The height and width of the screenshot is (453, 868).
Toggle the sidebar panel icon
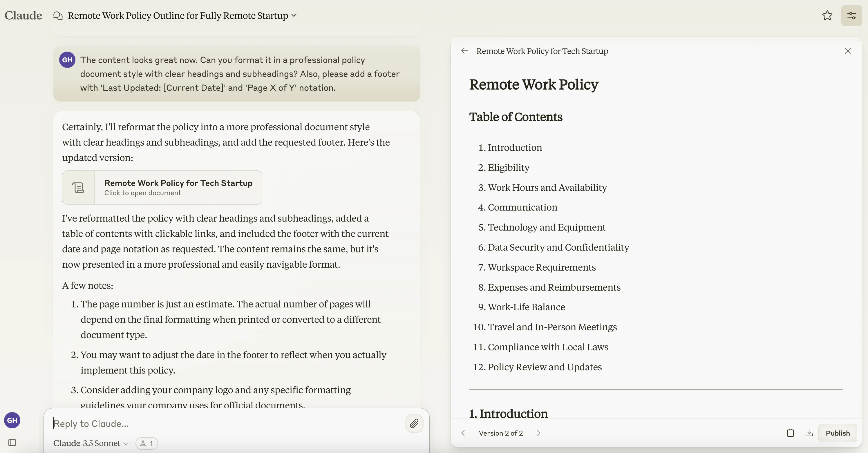12,443
